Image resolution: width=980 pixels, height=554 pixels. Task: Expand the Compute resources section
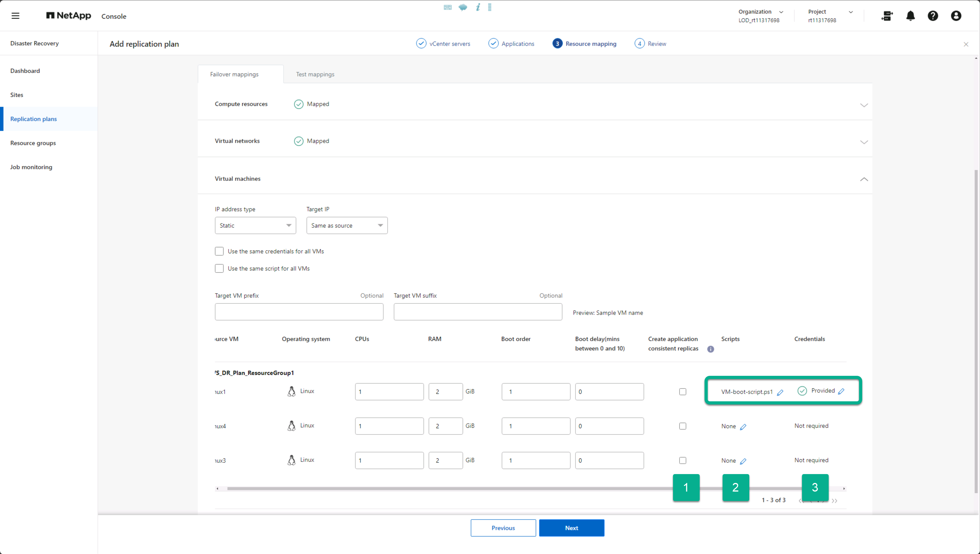click(x=864, y=105)
